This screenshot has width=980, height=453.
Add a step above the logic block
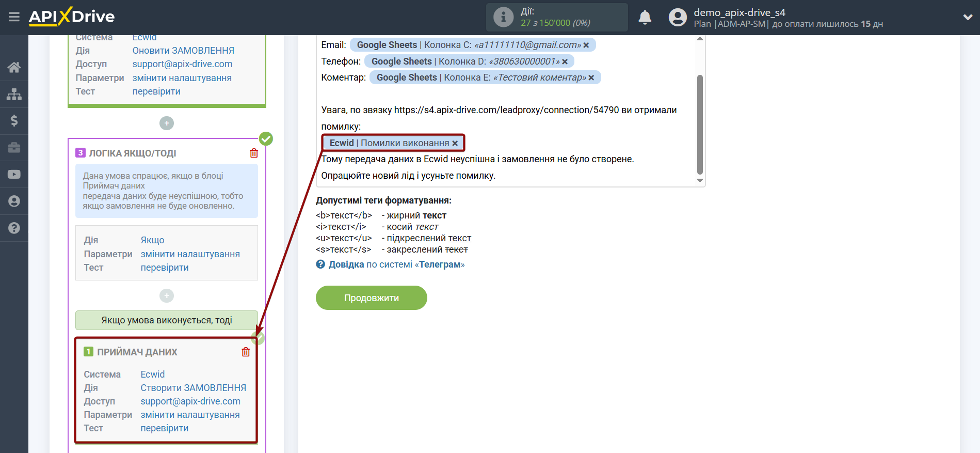click(167, 123)
